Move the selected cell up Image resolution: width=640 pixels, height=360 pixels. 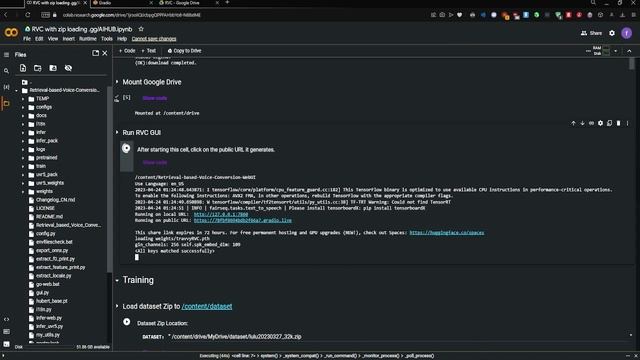(573, 123)
